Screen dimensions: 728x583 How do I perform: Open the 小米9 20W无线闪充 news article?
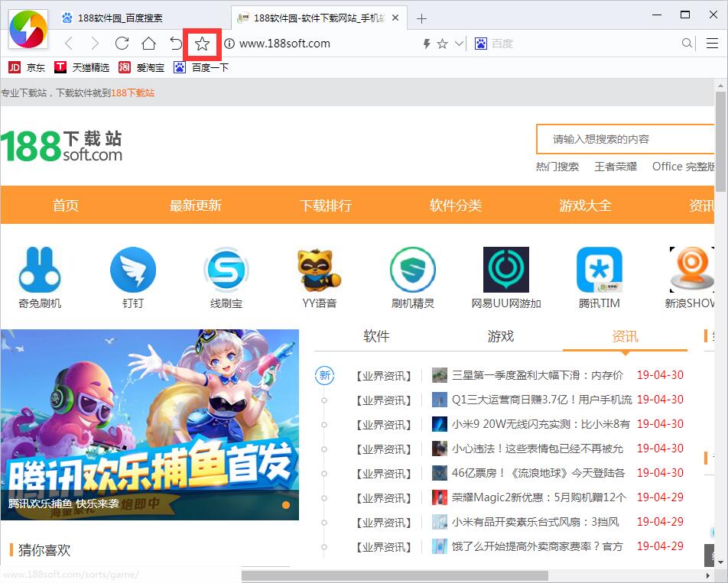[540, 424]
